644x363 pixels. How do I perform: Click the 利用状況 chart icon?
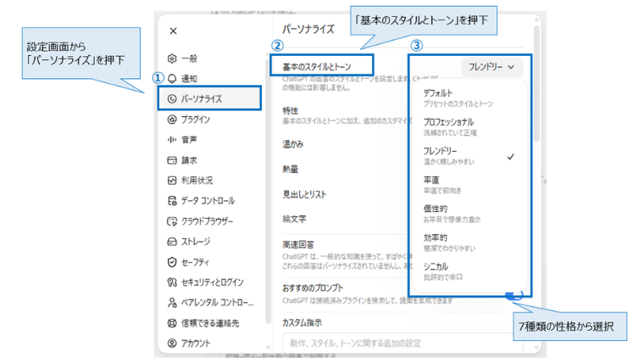pyautogui.click(x=172, y=181)
